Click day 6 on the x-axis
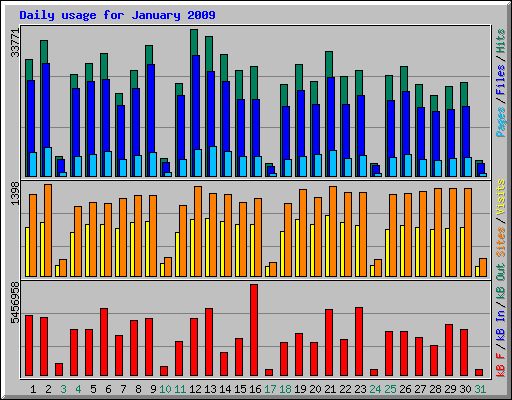Viewport: 512px width, 400px height. pos(108,389)
